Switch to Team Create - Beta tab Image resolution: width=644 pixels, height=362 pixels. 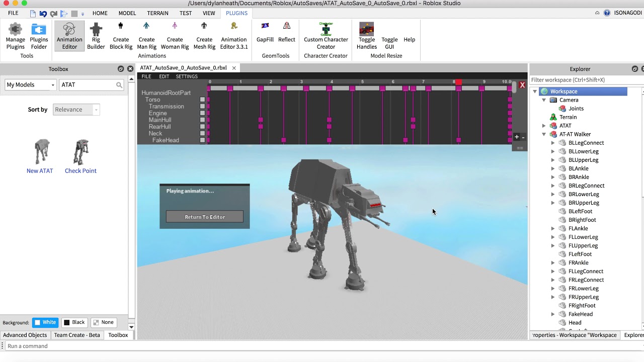coord(77,335)
